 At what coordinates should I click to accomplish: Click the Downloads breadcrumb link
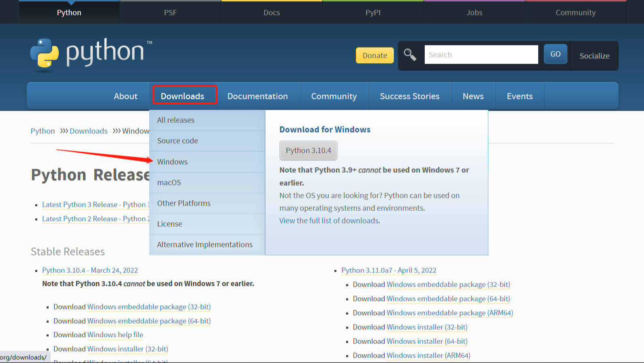coord(88,131)
